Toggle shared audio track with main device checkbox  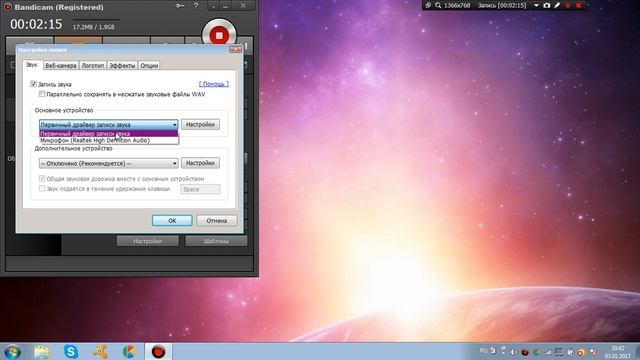42,178
